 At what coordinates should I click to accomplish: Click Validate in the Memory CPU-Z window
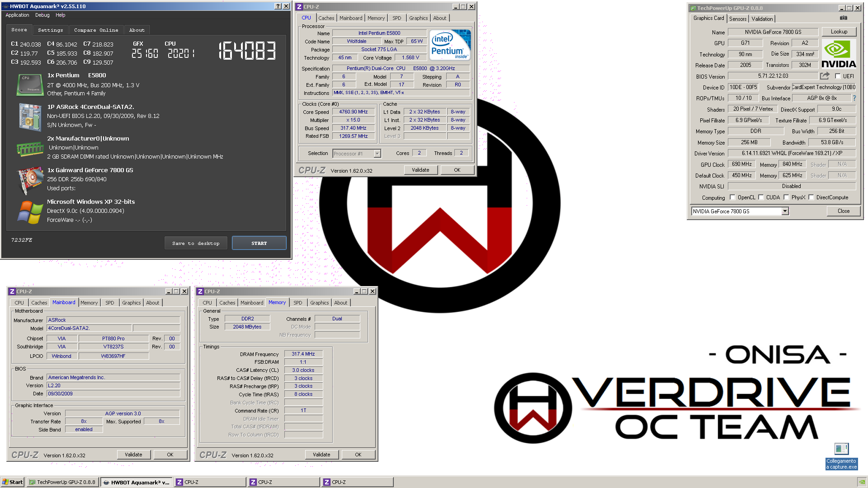(x=321, y=455)
